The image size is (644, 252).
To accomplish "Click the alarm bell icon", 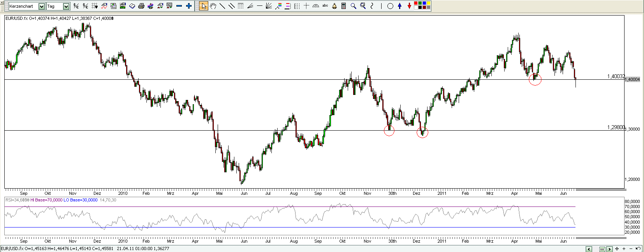I will [334, 6].
